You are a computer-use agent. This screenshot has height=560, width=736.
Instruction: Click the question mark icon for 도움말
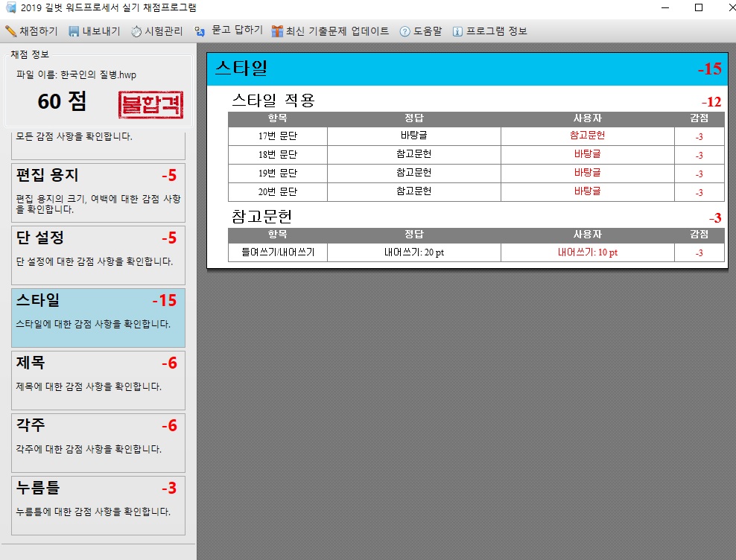click(405, 31)
